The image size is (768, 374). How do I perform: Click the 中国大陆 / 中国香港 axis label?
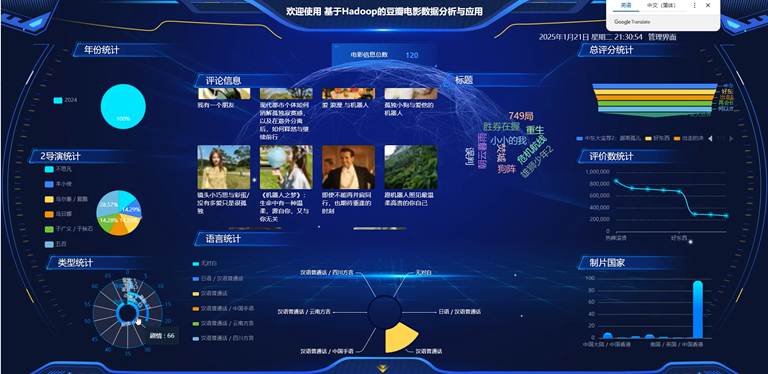click(x=607, y=345)
